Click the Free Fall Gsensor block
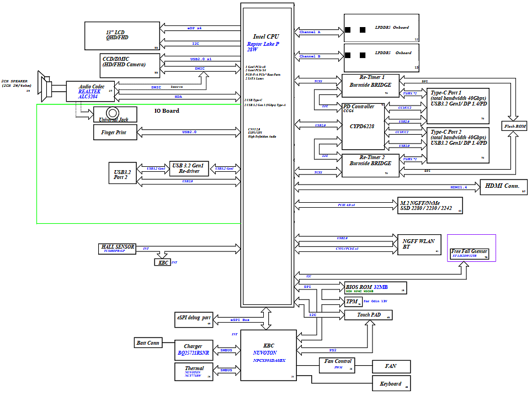This screenshot has height=395, width=532. [x=470, y=254]
